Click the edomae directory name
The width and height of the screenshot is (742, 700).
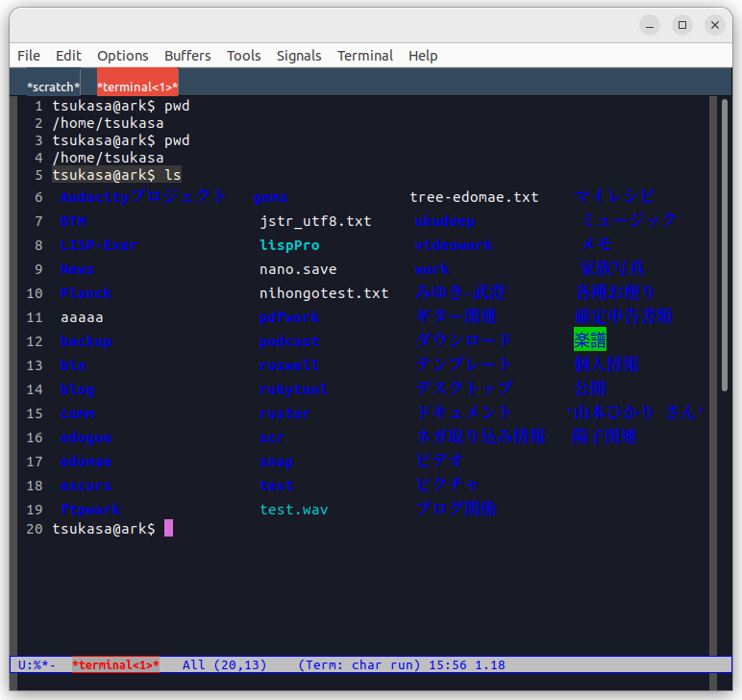pyautogui.click(x=86, y=462)
